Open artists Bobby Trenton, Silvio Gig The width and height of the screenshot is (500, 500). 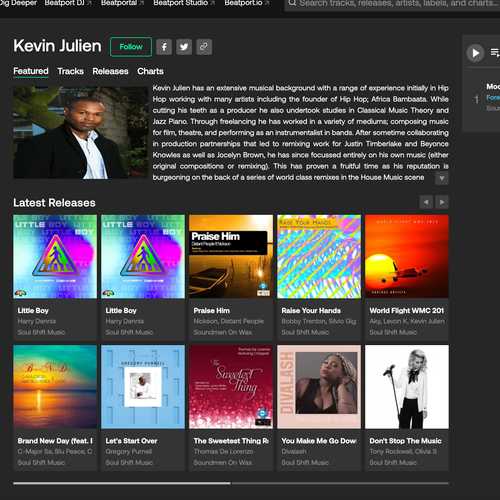click(319, 321)
